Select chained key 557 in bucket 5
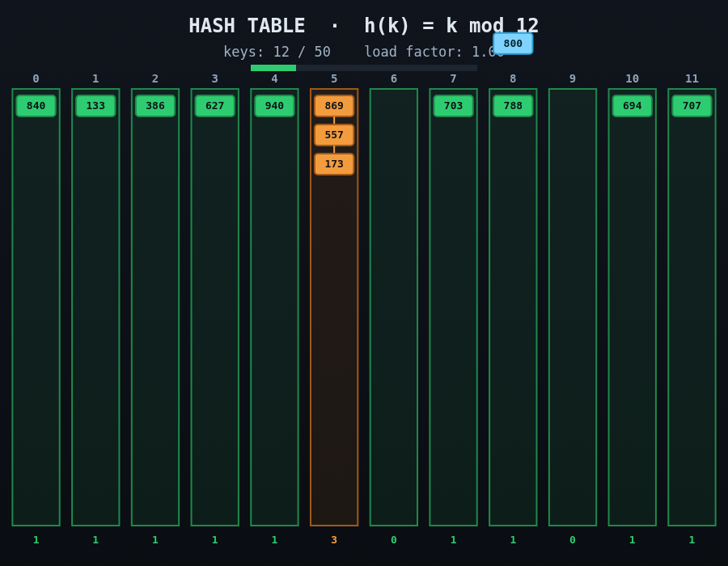 click(334, 135)
